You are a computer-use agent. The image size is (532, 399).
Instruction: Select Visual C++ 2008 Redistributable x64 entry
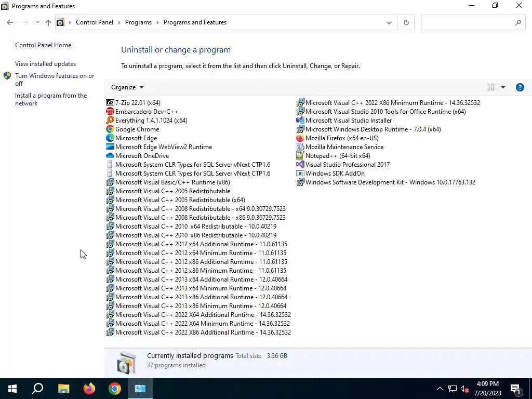click(x=196, y=209)
